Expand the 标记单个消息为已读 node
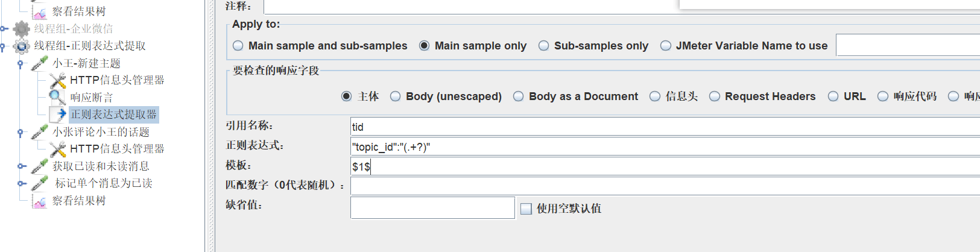This screenshot has width=980, height=252. (x=21, y=183)
